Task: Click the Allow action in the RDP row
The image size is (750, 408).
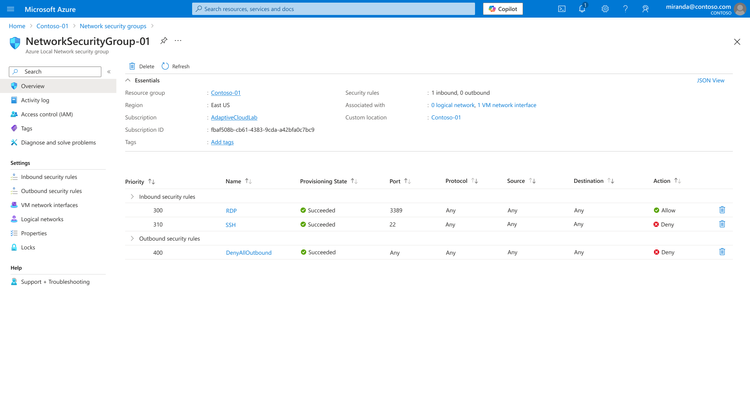Action: pos(664,210)
